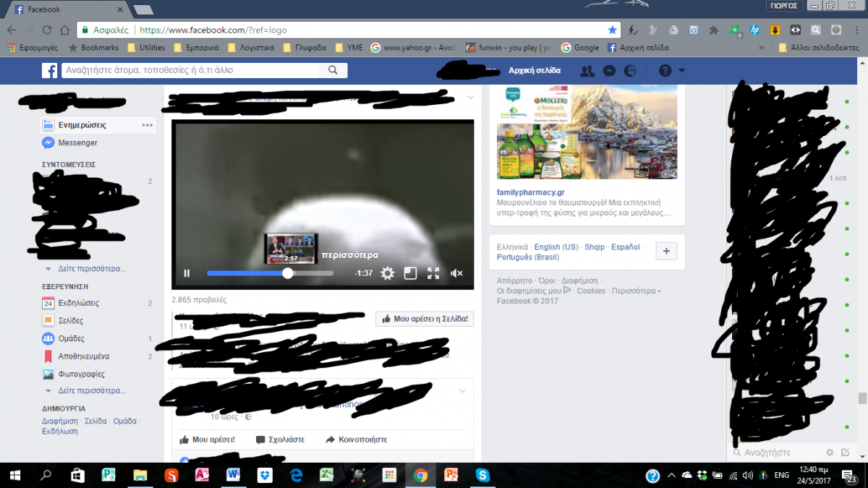Open video post options chevron
This screenshot has height=488, width=868.
pyautogui.click(x=470, y=97)
